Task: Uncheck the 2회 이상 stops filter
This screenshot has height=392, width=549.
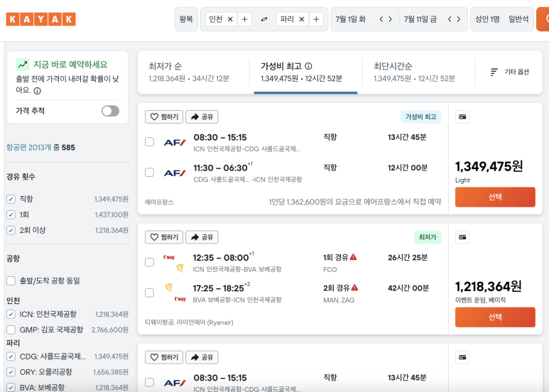Action: [11, 230]
